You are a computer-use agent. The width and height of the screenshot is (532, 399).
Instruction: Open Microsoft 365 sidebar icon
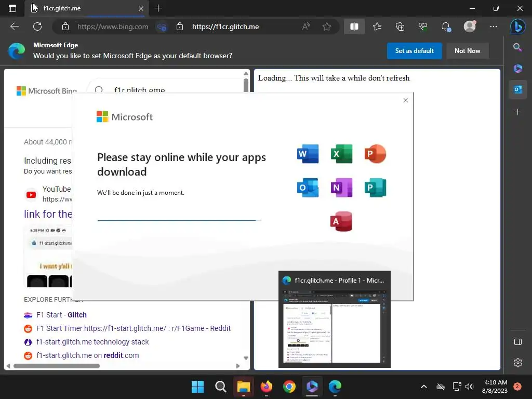[x=518, y=69]
